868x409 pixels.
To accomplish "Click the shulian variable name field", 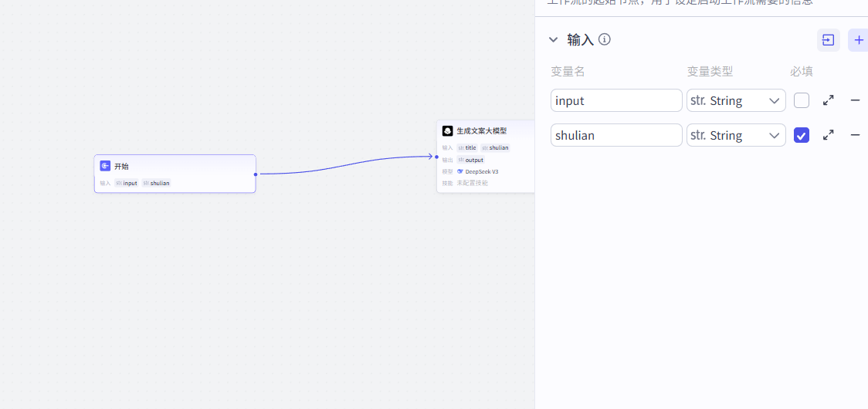I will click(616, 135).
